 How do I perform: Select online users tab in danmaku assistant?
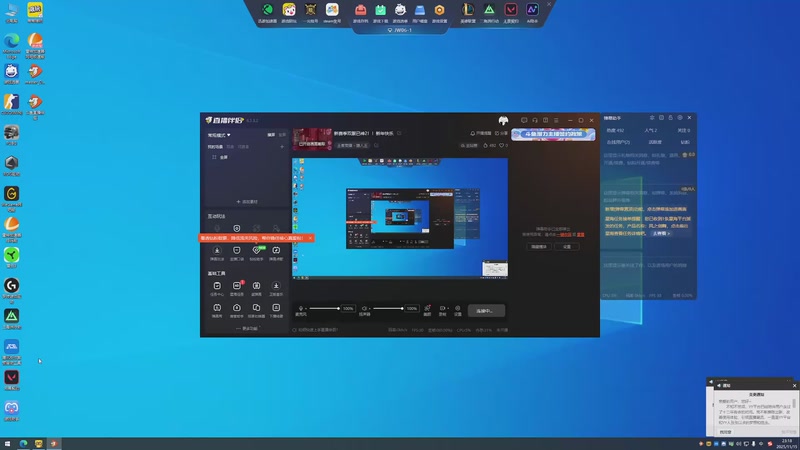(618, 142)
